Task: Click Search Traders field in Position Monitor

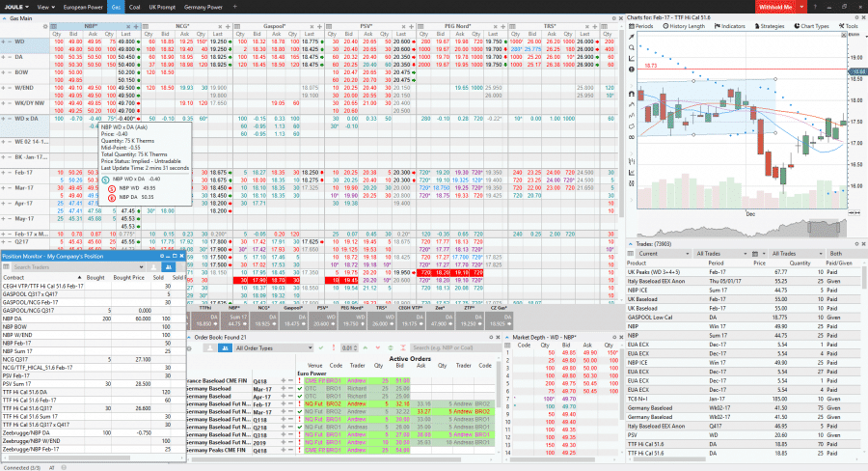Action: [x=77, y=267]
